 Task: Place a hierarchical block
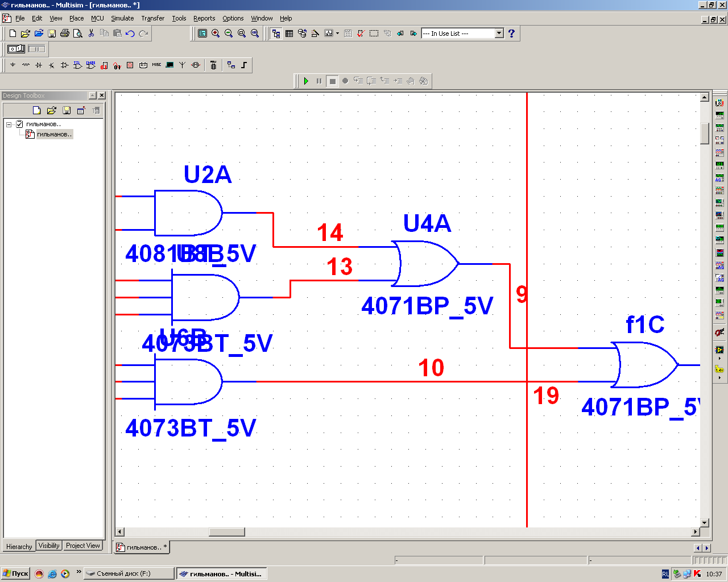point(231,65)
